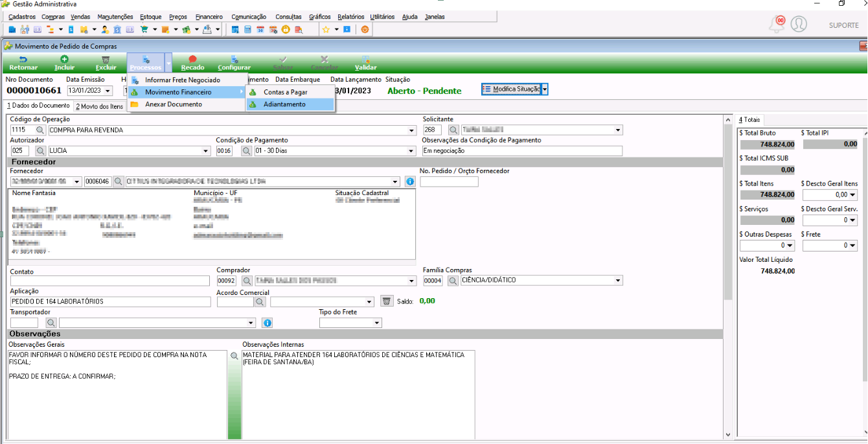Select the 4 Totais tab
The height and width of the screenshot is (444, 868).
750,120
